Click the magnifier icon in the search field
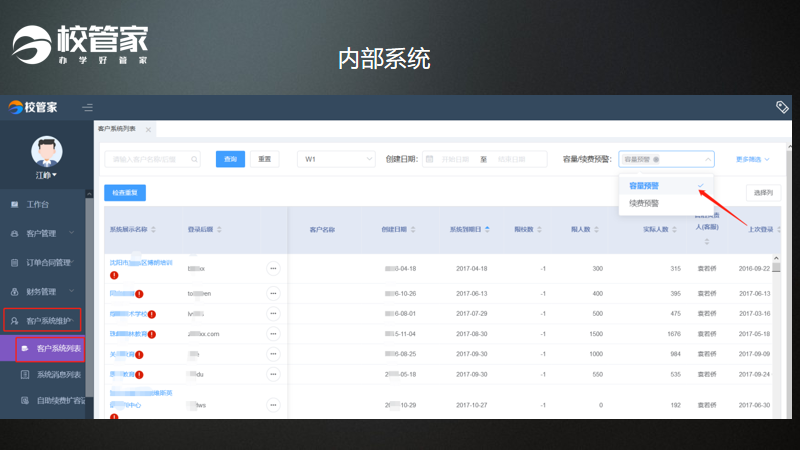This screenshot has height=450, width=800. (x=194, y=159)
